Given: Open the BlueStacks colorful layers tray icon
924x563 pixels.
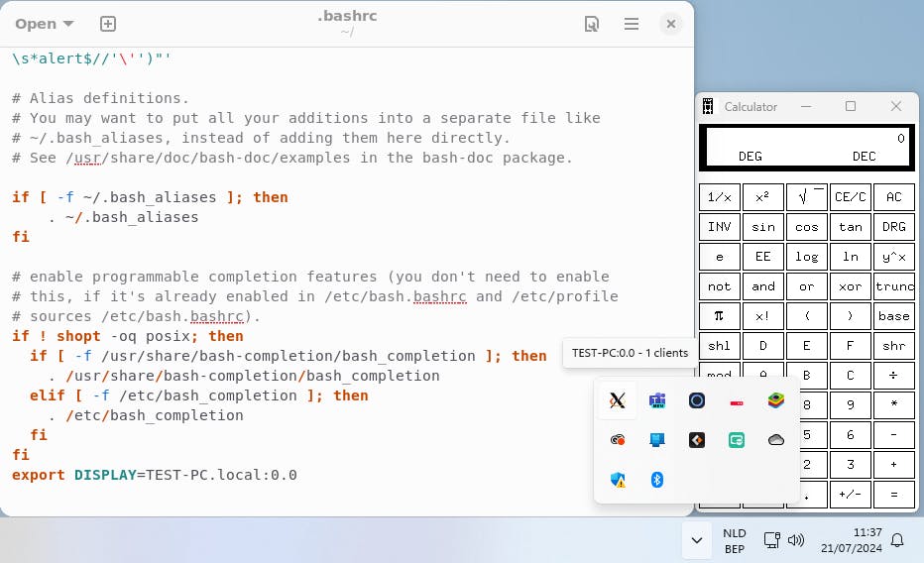Looking at the screenshot, I should coord(776,401).
